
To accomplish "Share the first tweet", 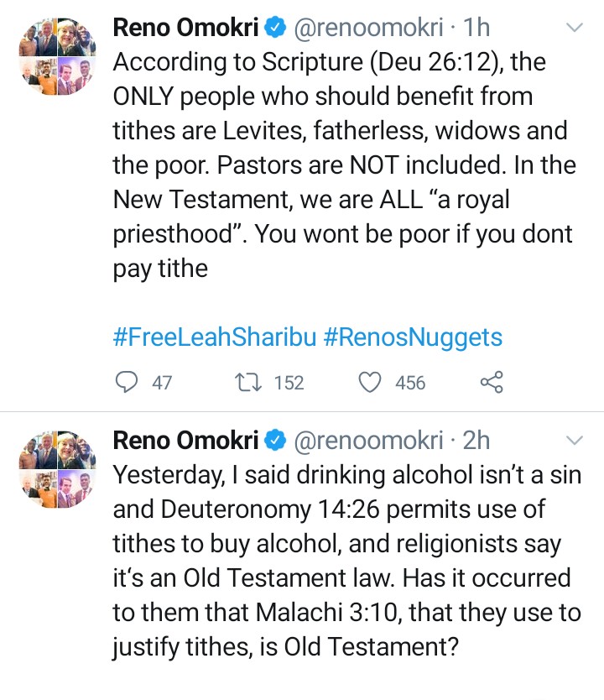I will (x=492, y=383).
